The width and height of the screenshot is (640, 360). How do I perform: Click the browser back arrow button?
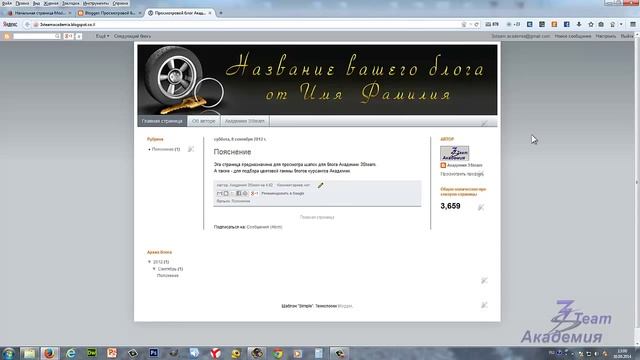pyautogui.click(x=27, y=24)
